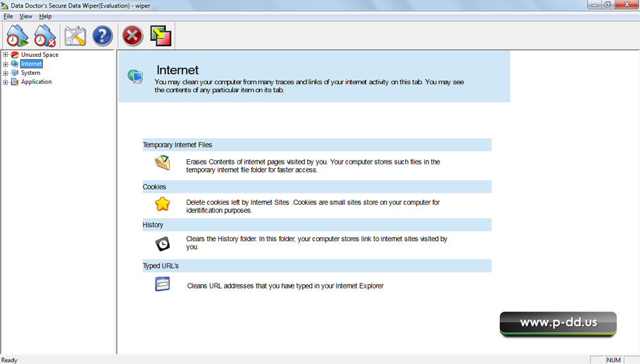
Task: Click the large Internet page title
Action: (x=177, y=70)
